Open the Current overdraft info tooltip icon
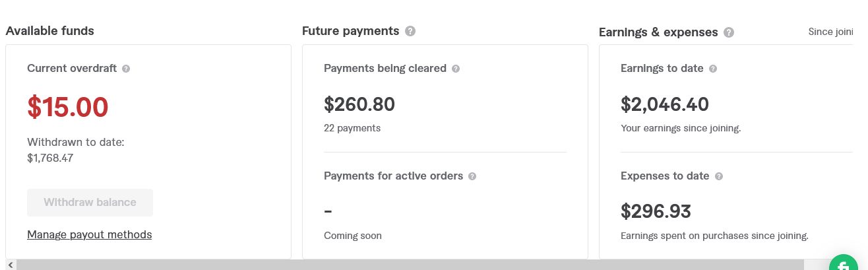868x270 pixels. 126,69
